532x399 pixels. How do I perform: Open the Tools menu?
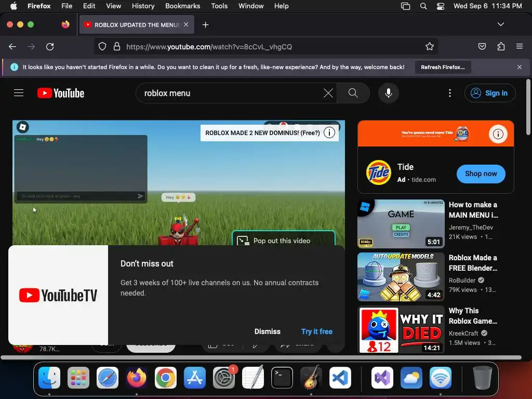click(x=219, y=6)
